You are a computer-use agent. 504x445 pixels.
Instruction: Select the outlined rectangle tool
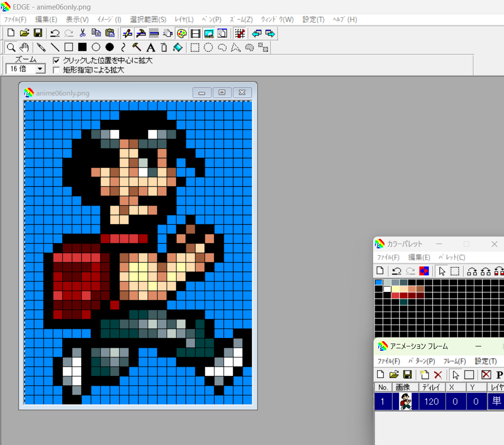(x=68, y=47)
